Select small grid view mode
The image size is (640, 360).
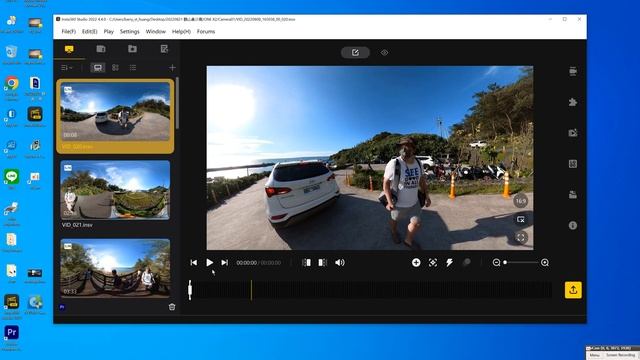click(116, 68)
